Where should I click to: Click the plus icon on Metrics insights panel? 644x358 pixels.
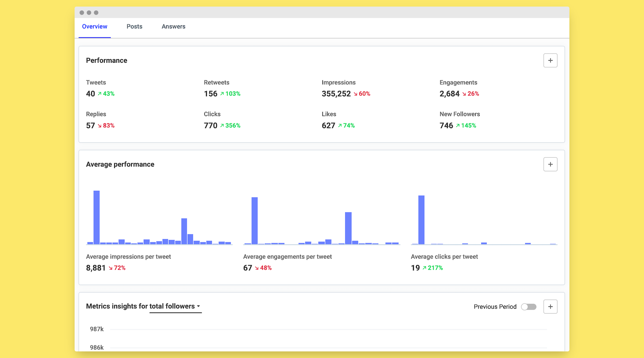pos(550,306)
